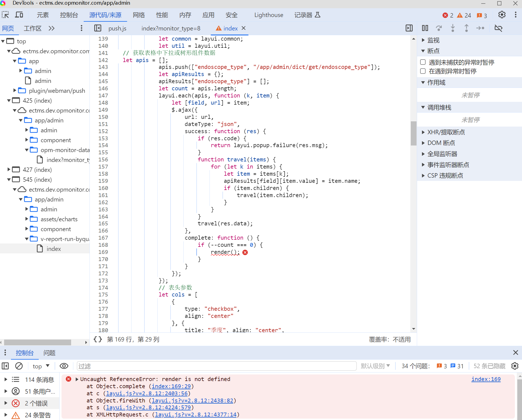Open the default log level dropdown
The height and width of the screenshot is (420, 522).
[375, 366]
